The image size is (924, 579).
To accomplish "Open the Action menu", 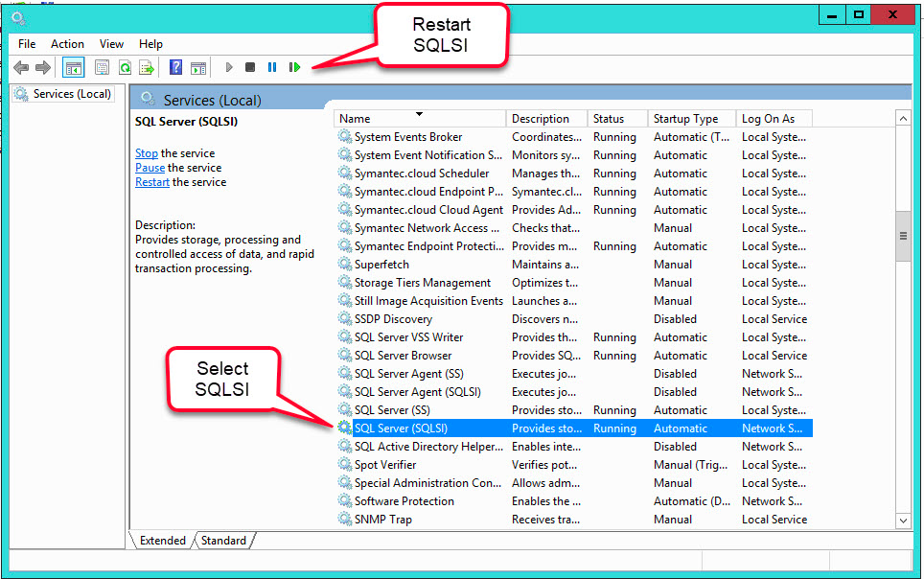I will [x=67, y=44].
